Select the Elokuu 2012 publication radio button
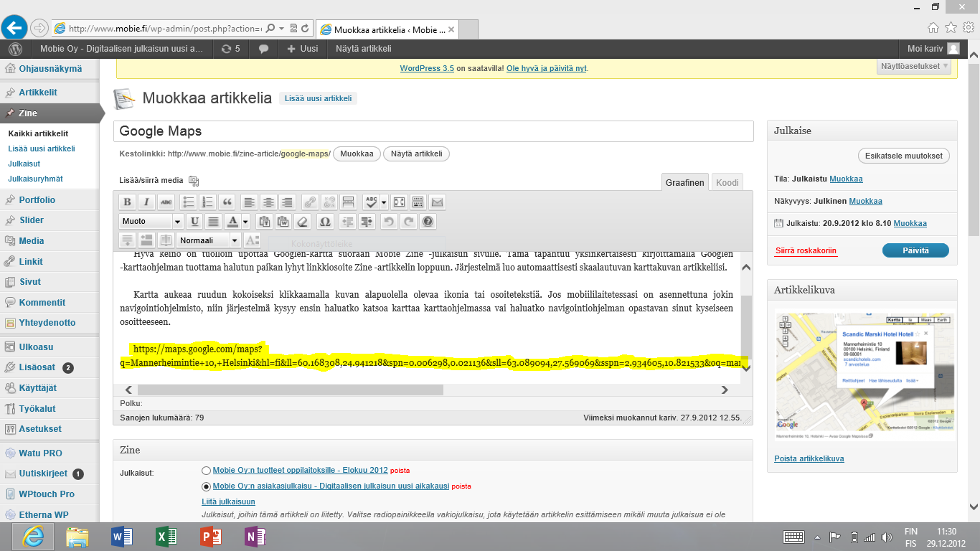This screenshot has height=551, width=980. point(207,471)
